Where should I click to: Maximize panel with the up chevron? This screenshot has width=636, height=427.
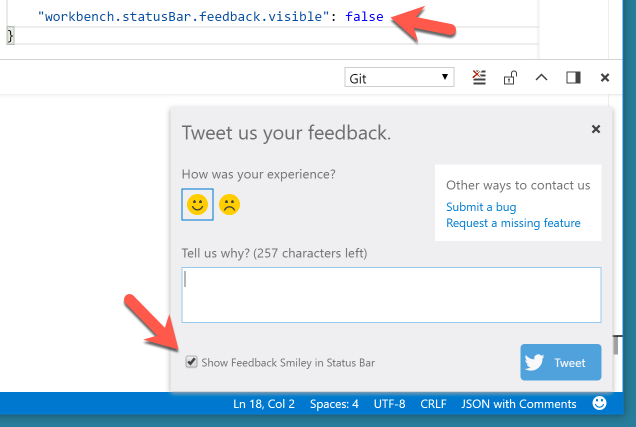[x=541, y=77]
